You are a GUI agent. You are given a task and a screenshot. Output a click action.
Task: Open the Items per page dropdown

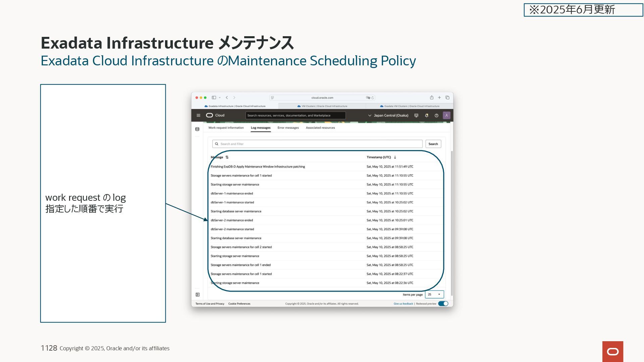point(434,295)
